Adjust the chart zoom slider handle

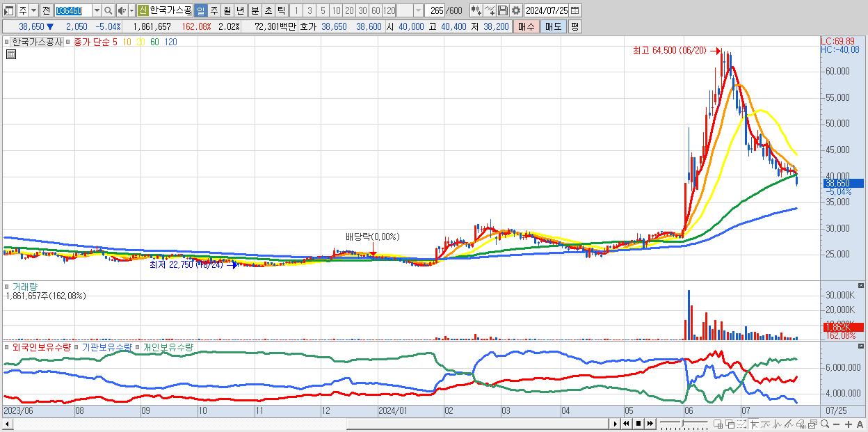[683, 424]
